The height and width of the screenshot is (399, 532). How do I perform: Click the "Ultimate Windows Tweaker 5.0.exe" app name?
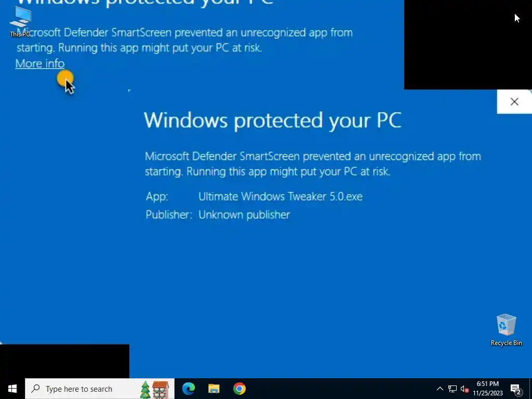click(280, 196)
